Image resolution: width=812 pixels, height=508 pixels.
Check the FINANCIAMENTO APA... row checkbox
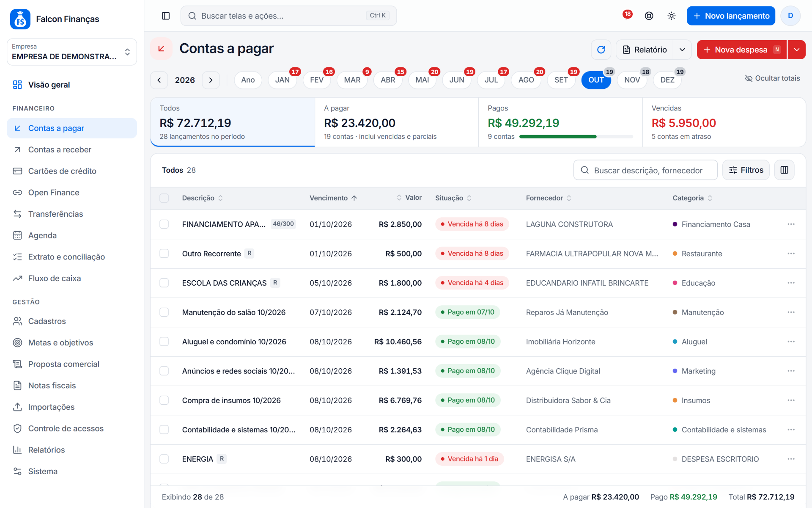[x=164, y=224]
